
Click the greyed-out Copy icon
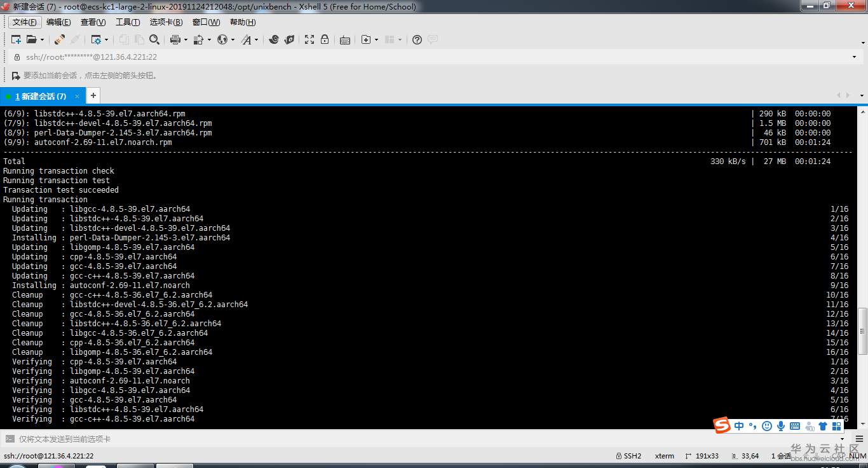click(x=124, y=39)
